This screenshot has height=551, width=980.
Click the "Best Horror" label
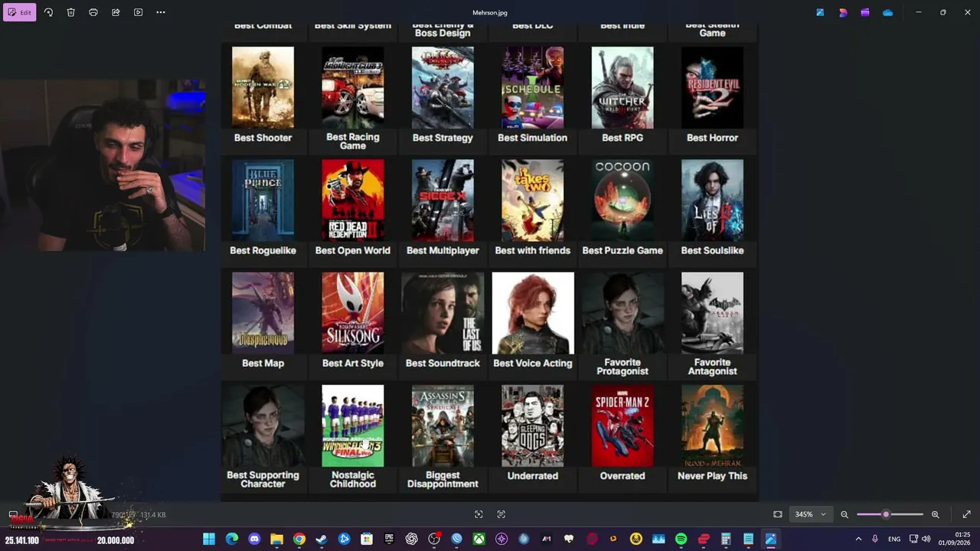click(712, 138)
